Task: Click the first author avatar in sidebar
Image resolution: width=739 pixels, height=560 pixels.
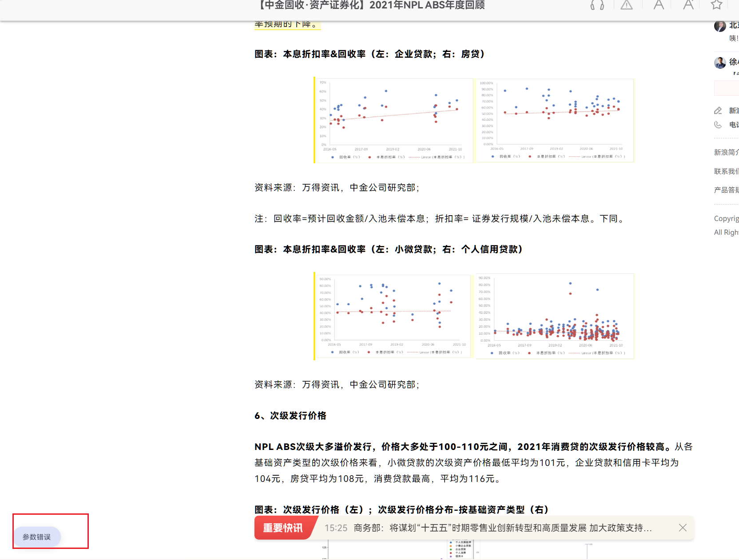Action: pos(720,26)
